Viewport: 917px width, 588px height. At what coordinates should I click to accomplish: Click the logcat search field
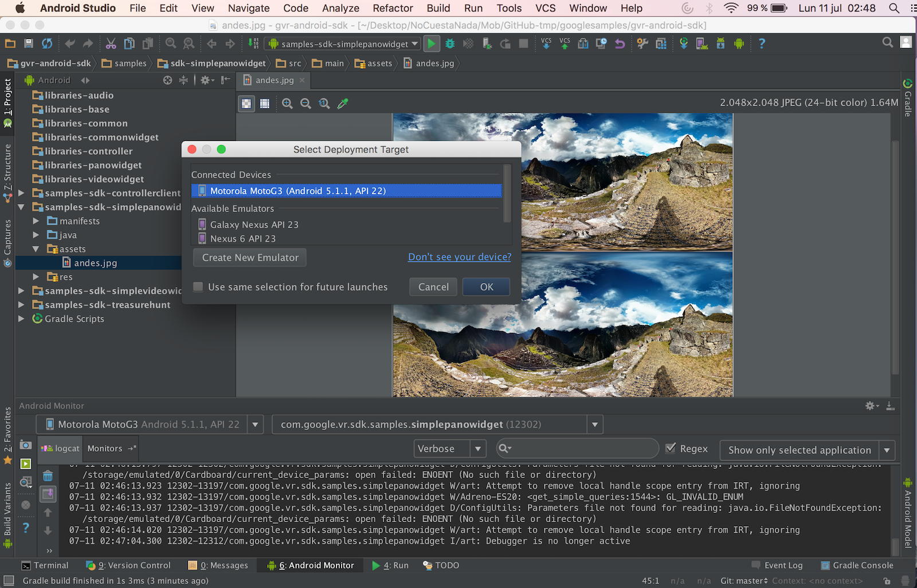pos(578,449)
